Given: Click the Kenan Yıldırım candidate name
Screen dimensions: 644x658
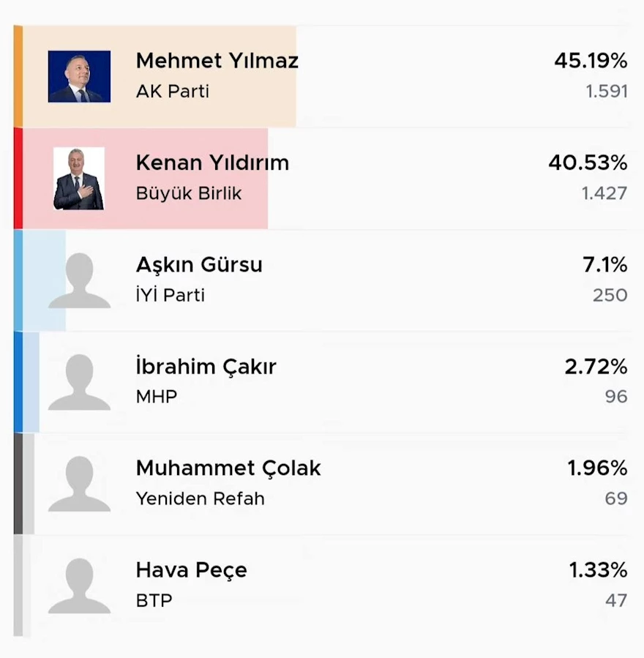Looking at the screenshot, I should click(212, 162).
